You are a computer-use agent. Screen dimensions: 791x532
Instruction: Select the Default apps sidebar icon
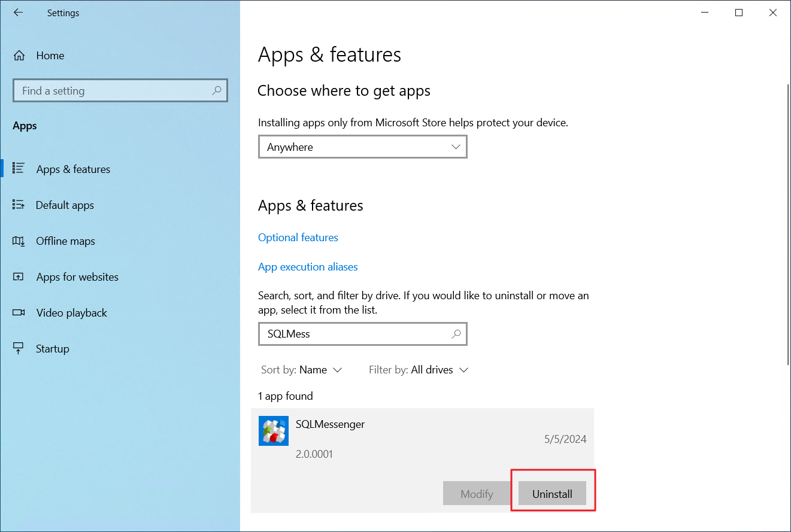[19, 205]
